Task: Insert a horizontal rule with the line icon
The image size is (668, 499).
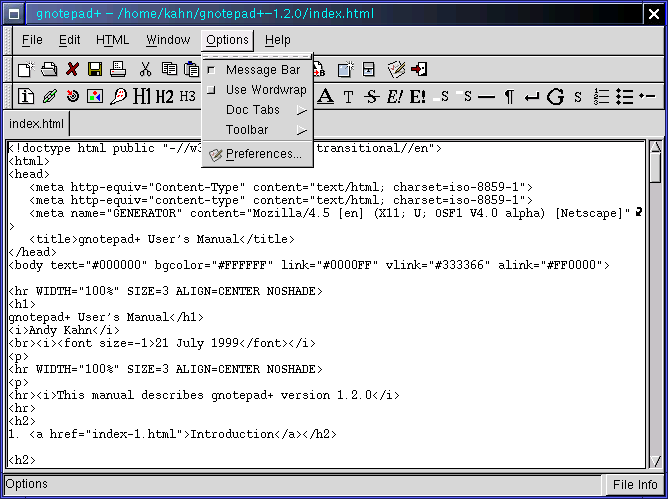Action: (487, 97)
